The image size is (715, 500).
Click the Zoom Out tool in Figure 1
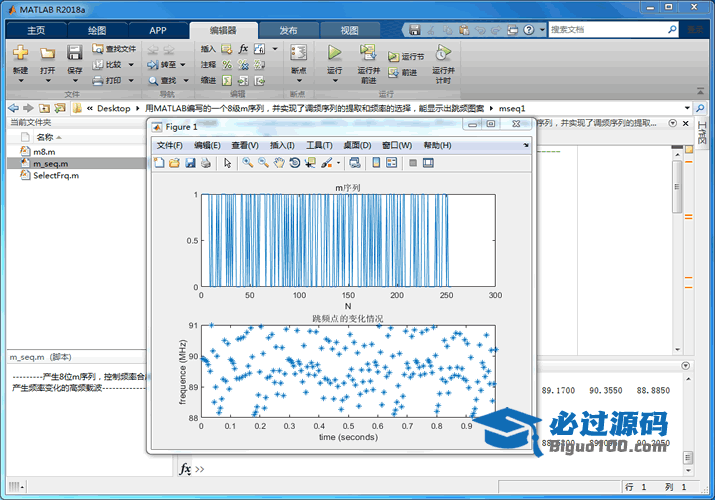click(263, 163)
